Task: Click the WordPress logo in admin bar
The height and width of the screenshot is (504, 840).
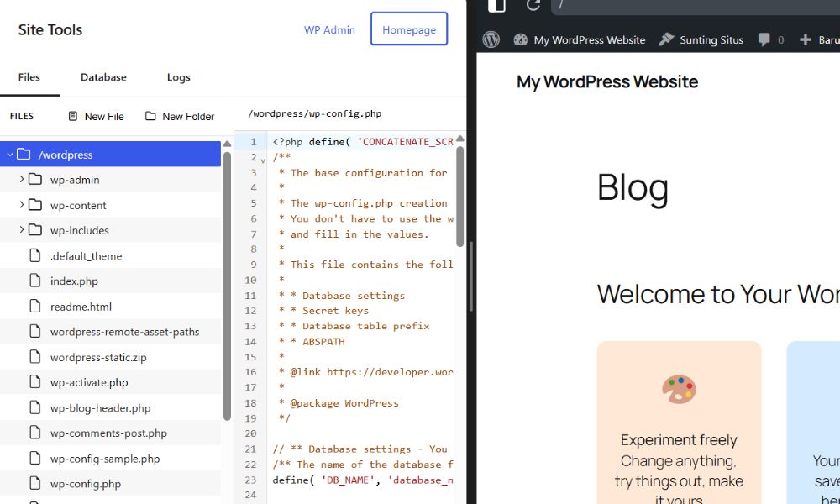Action: point(491,39)
